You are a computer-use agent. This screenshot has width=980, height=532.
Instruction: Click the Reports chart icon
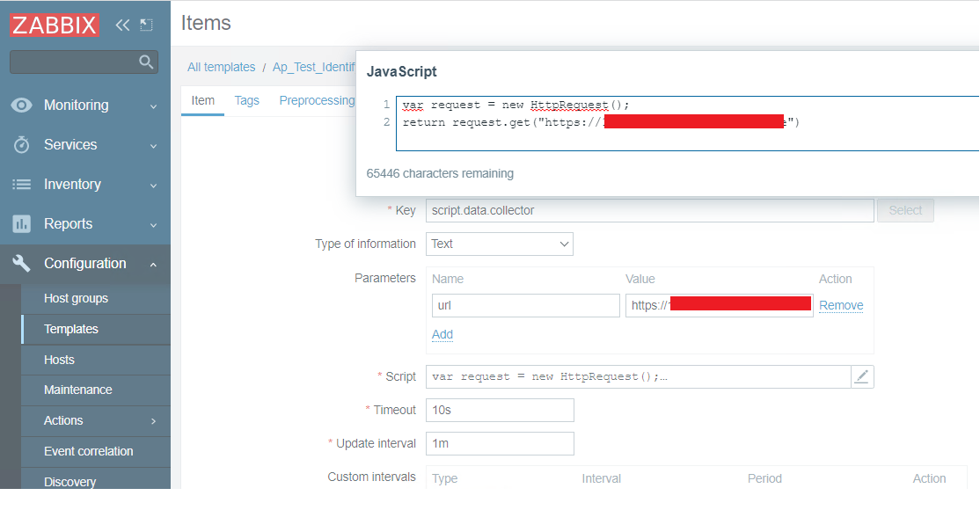tap(22, 223)
